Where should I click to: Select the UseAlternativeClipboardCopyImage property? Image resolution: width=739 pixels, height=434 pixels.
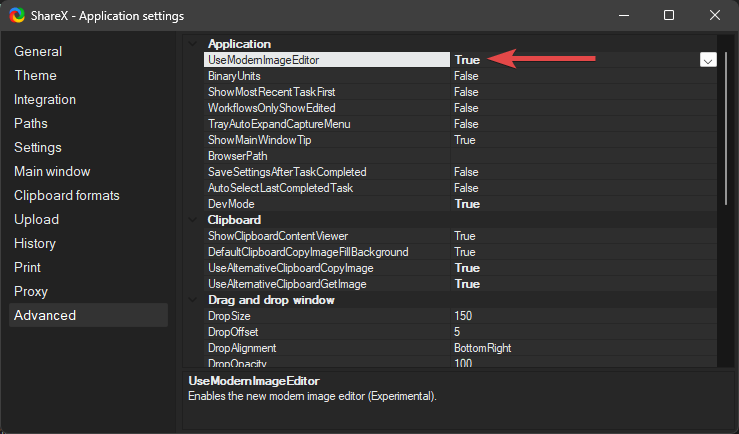point(291,268)
